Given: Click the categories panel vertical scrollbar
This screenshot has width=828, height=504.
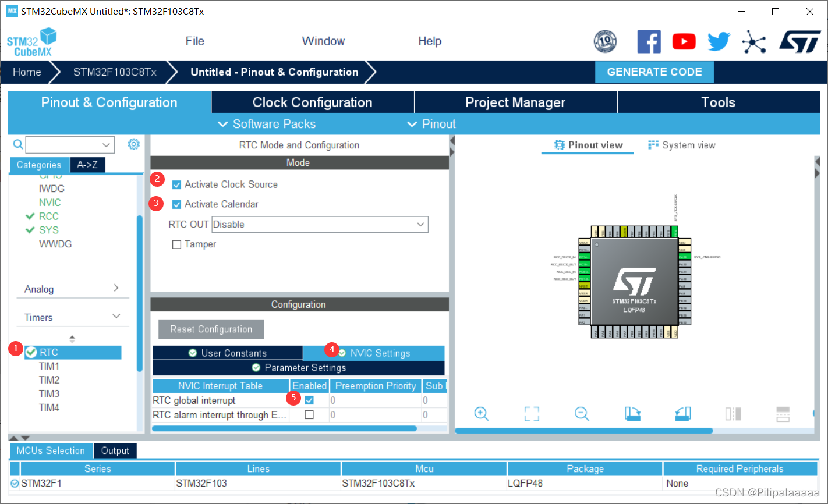Looking at the screenshot, I should 140,293.
